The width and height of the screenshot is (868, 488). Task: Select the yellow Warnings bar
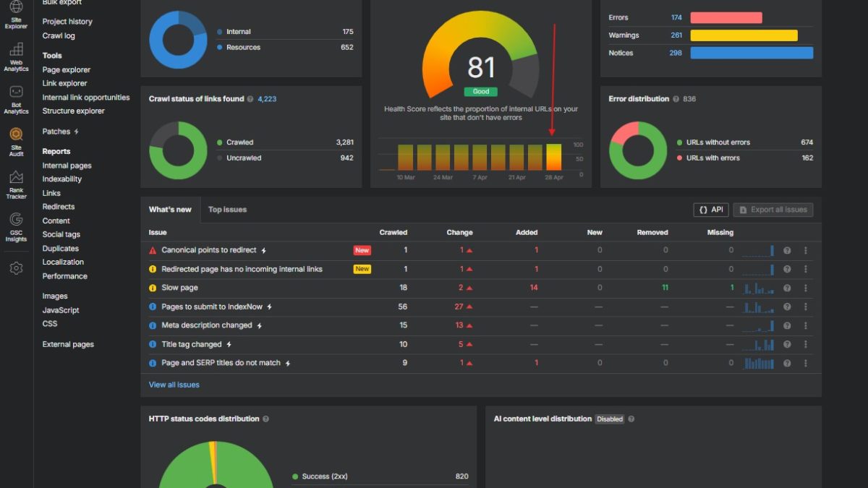744,35
